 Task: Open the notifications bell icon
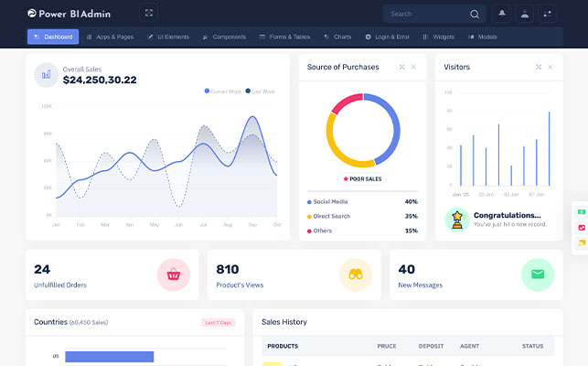tap(501, 14)
